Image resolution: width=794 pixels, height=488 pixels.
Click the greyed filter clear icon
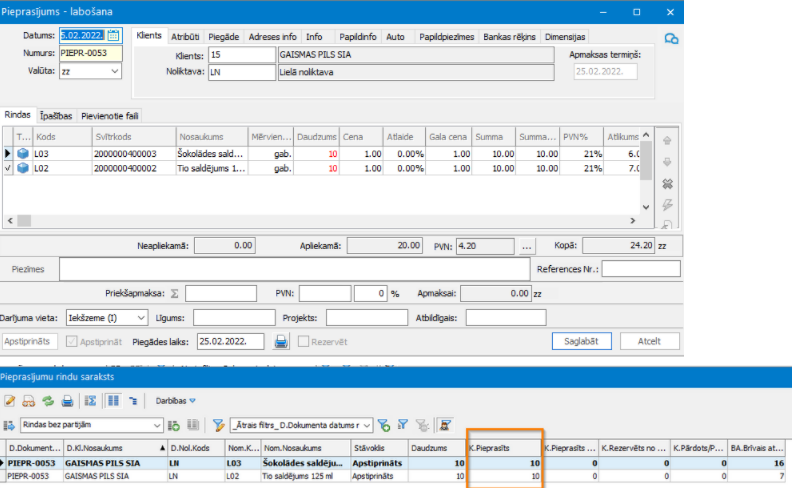tap(422, 426)
